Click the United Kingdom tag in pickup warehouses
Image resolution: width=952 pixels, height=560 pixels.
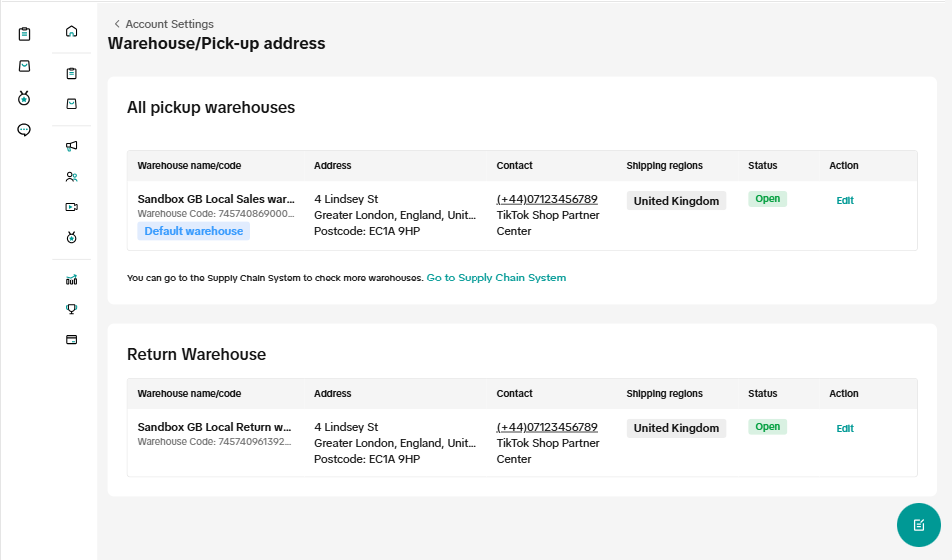click(676, 201)
